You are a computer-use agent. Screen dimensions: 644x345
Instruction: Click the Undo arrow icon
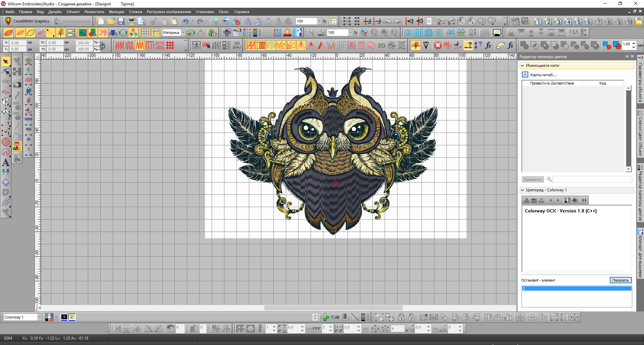185,21
